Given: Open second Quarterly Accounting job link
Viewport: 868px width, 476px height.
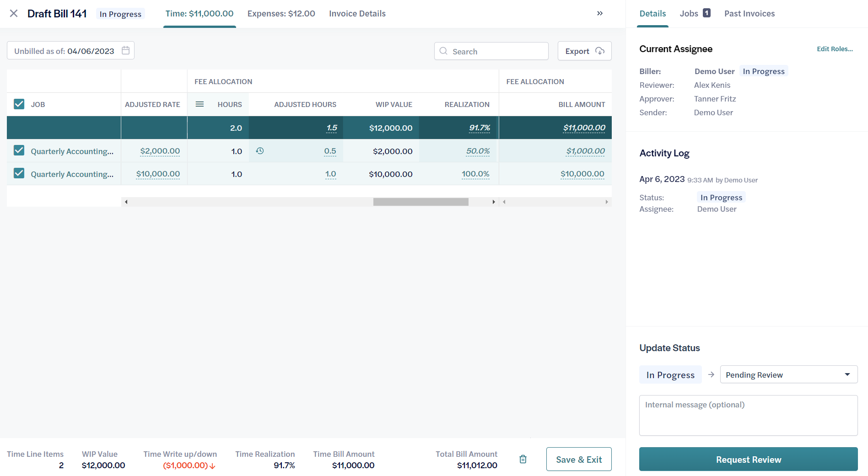Looking at the screenshot, I should click(x=72, y=174).
